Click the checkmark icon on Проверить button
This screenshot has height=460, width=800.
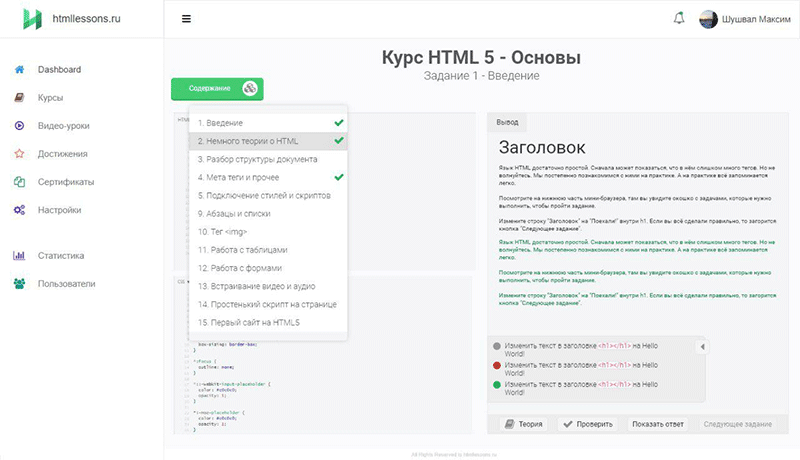point(568,424)
